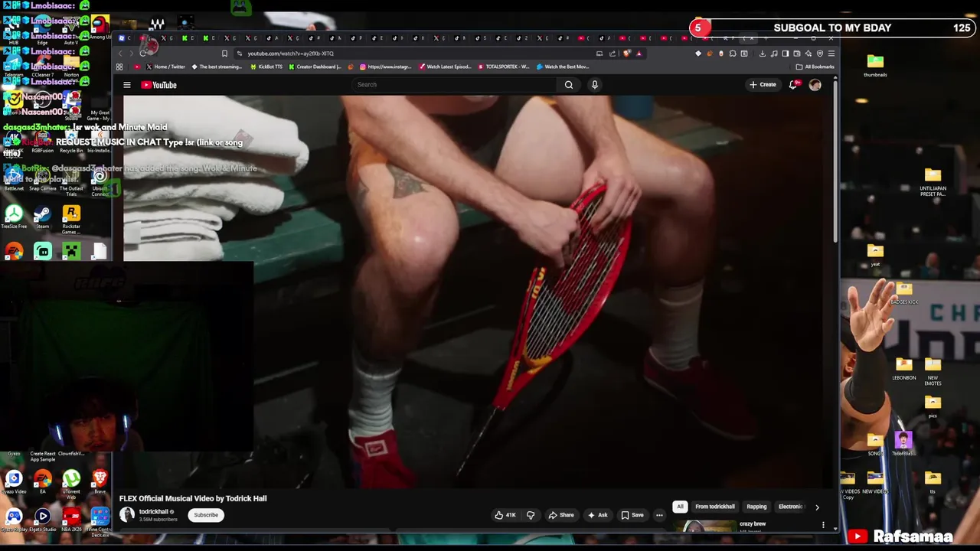
Task: Open the Elgato Studio desktop shortcut
Action: (x=42, y=520)
